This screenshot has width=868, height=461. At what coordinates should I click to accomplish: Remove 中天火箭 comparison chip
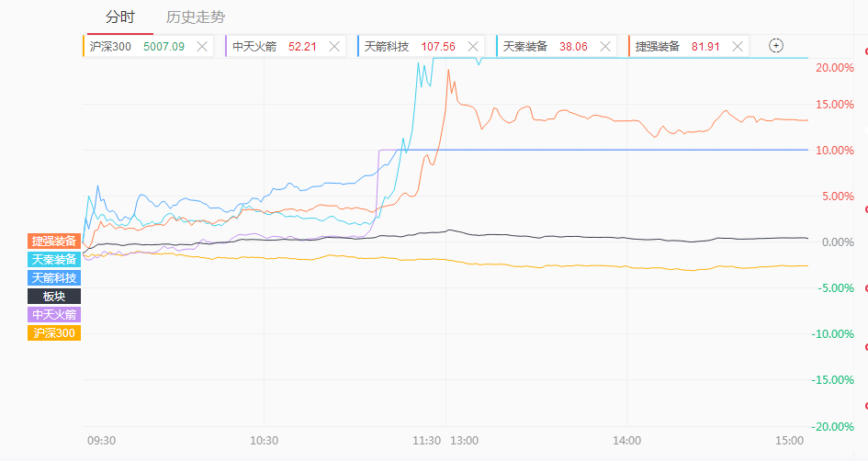[x=334, y=47]
